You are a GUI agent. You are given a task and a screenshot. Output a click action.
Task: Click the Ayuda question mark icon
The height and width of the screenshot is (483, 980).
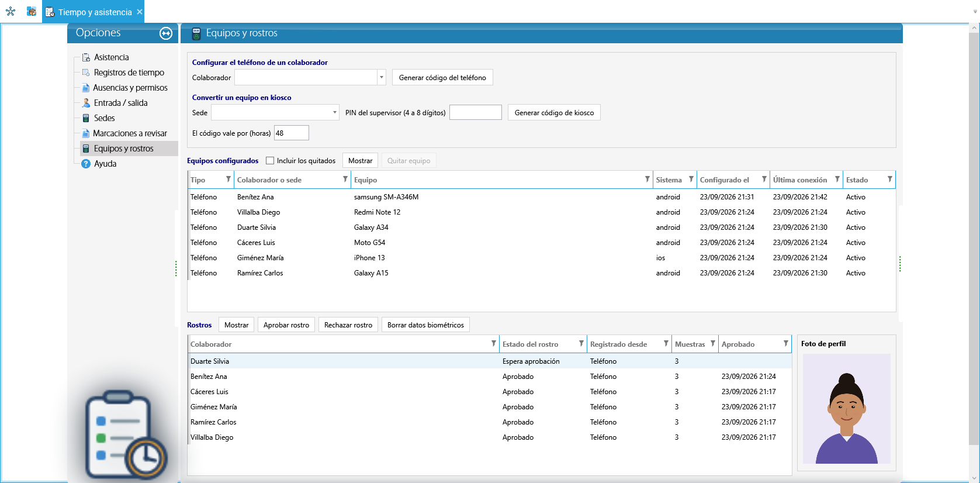(86, 164)
